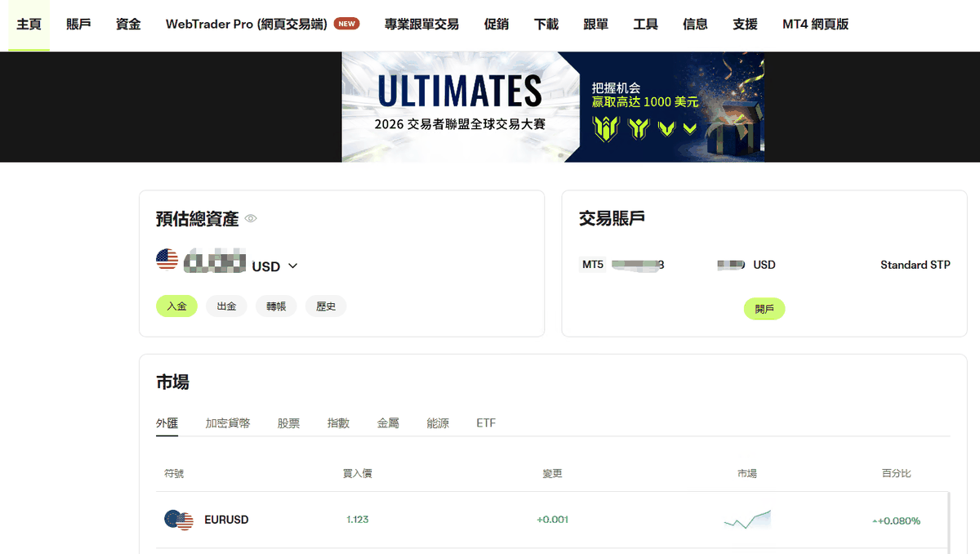
Task: Open the USD currency dropdown chevron
Action: click(x=293, y=266)
